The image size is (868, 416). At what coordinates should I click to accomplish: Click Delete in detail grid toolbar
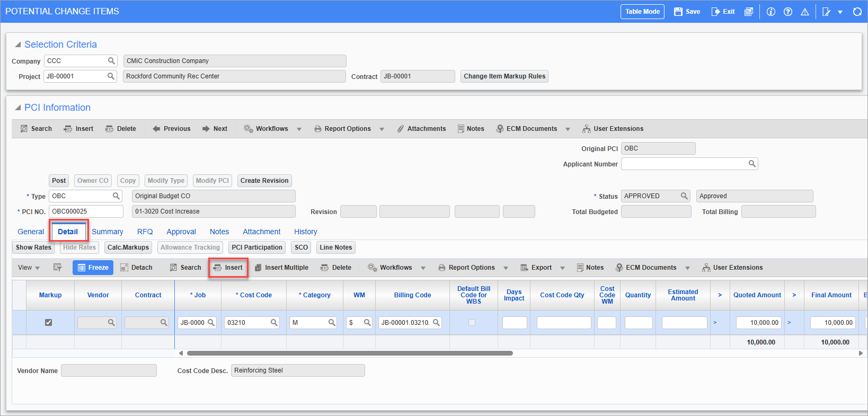click(336, 268)
